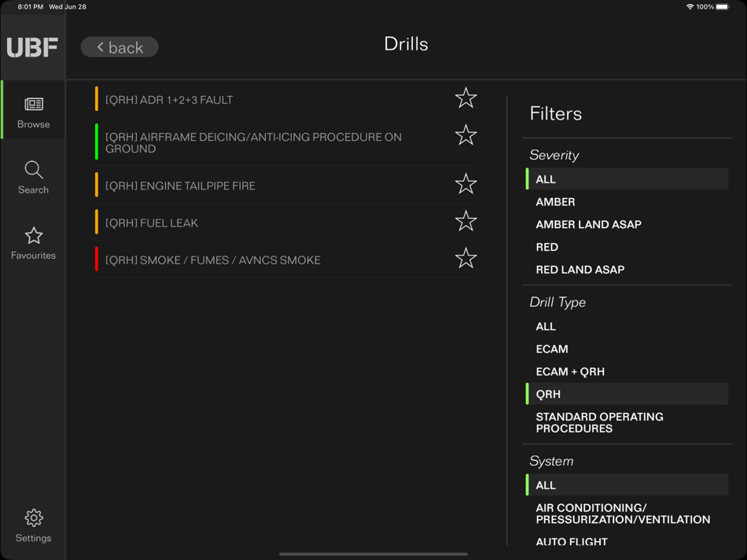Image resolution: width=747 pixels, height=560 pixels.
Task: Star the SMOKE / FUMES / AVNCS SMOKE drill
Action: point(465,258)
